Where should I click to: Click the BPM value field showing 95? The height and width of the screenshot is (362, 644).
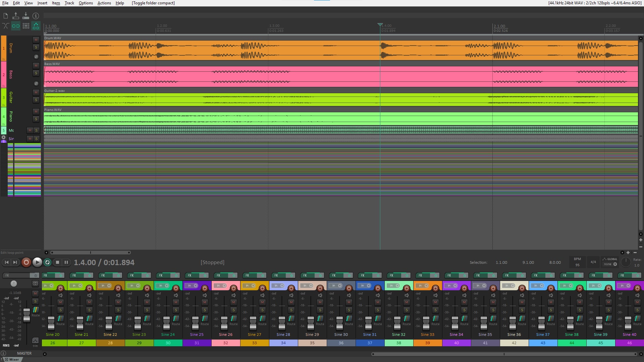click(x=577, y=265)
